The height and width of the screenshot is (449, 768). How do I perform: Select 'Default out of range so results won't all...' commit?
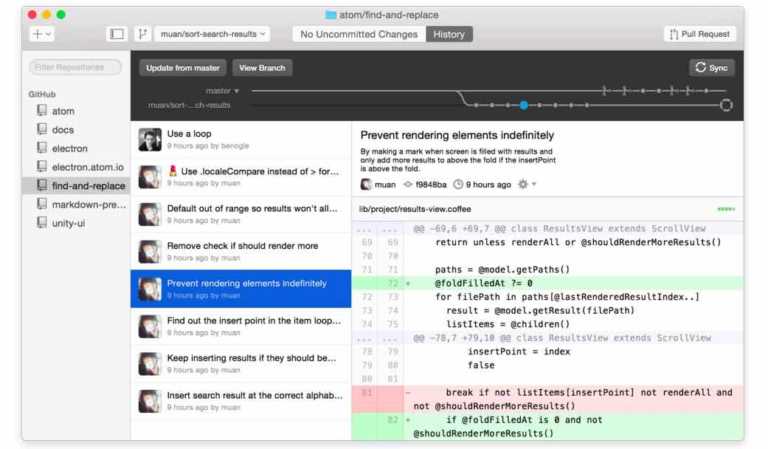pyautogui.click(x=241, y=214)
